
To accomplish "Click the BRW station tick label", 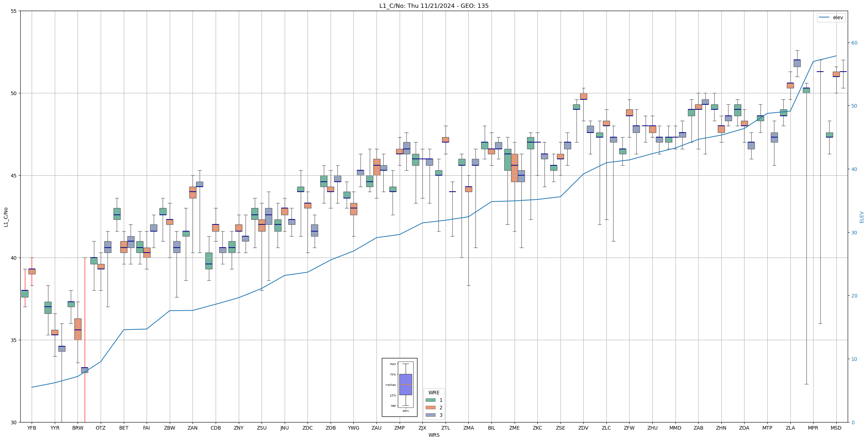I will pos(78,428).
